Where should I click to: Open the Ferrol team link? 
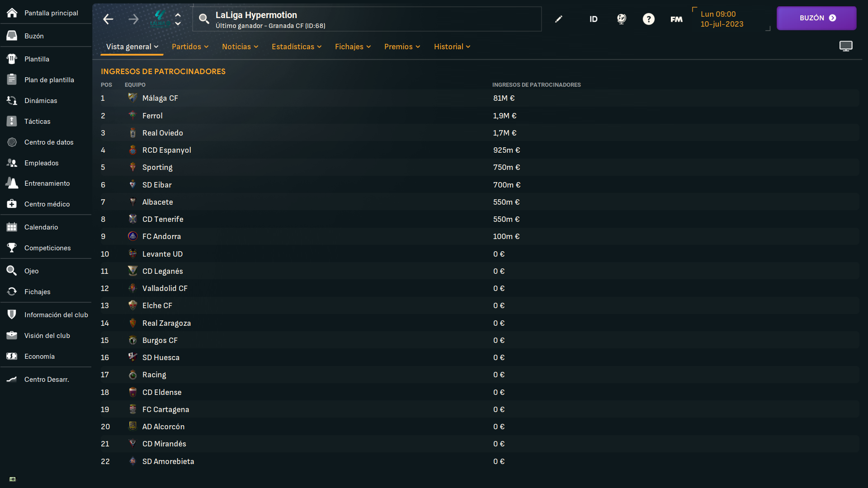click(x=152, y=116)
